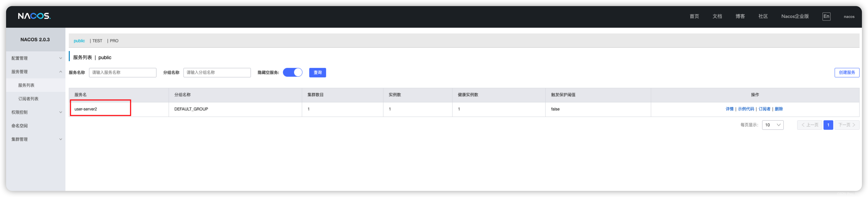Screen dimensions: 868x197
Task: Switch to the TEST namespace tab
Action: [97, 41]
